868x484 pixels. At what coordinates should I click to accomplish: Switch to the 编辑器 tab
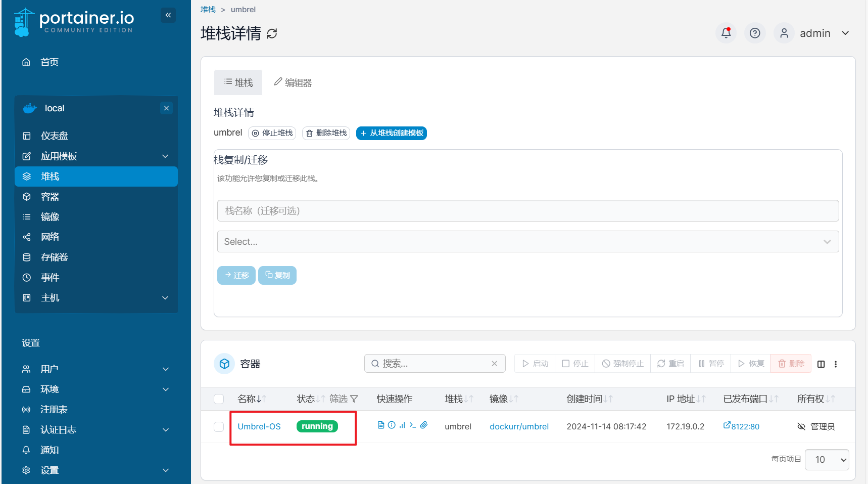point(293,82)
